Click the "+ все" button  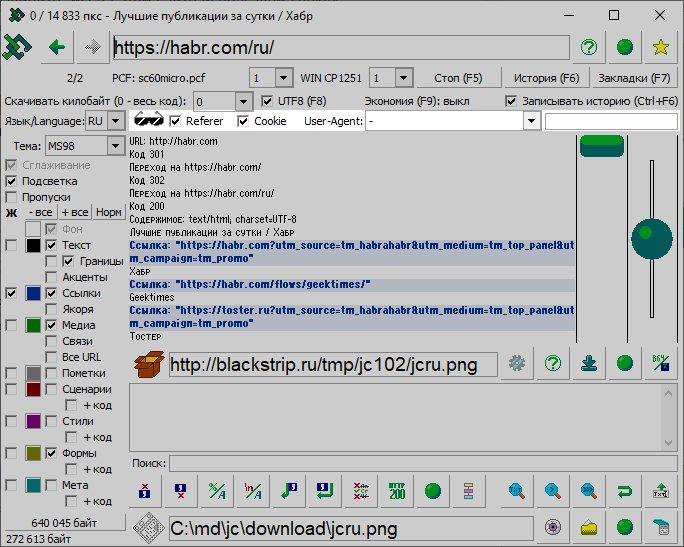click(x=75, y=212)
